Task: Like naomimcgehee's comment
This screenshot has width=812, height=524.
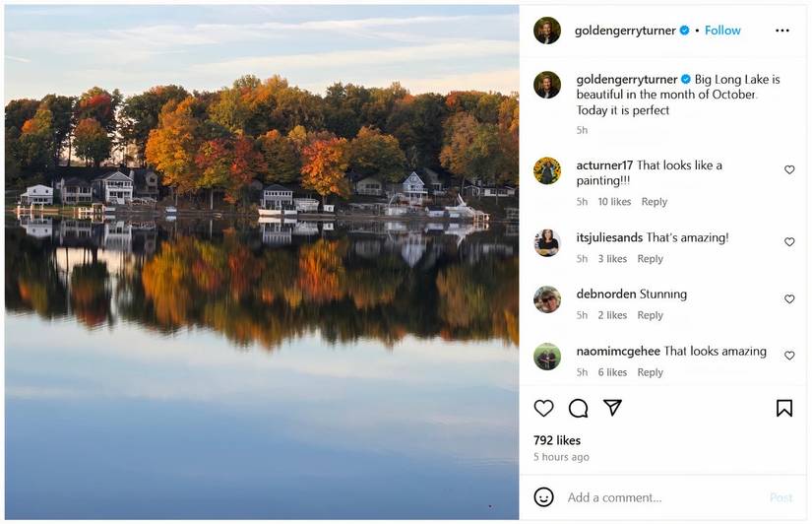Action: 789,356
